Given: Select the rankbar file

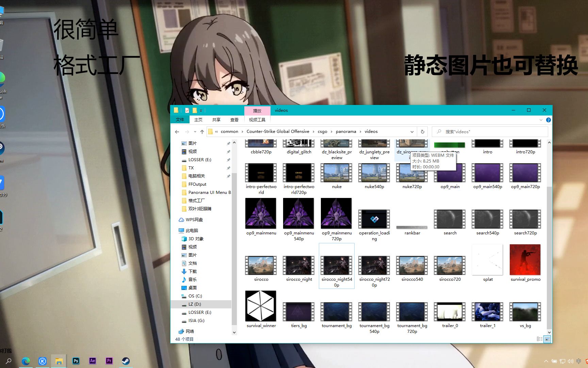Looking at the screenshot, I should [412, 230].
